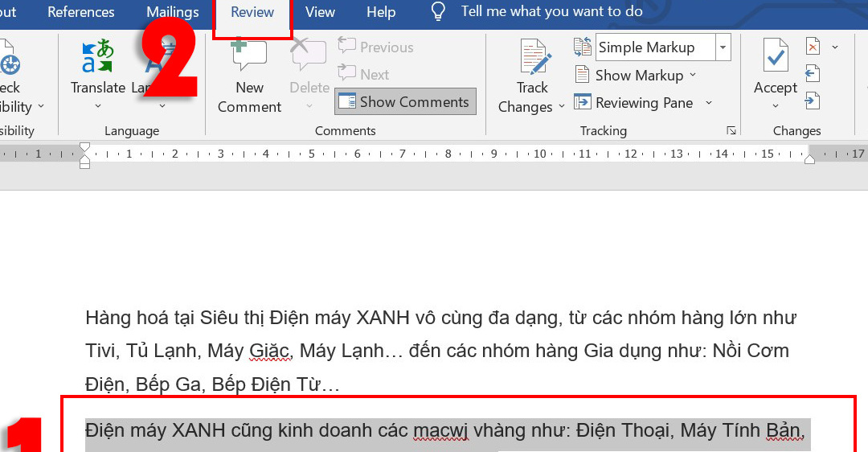This screenshot has height=452, width=868.
Task: Click the misspelled word "macwj"
Action: click(x=440, y=429)
